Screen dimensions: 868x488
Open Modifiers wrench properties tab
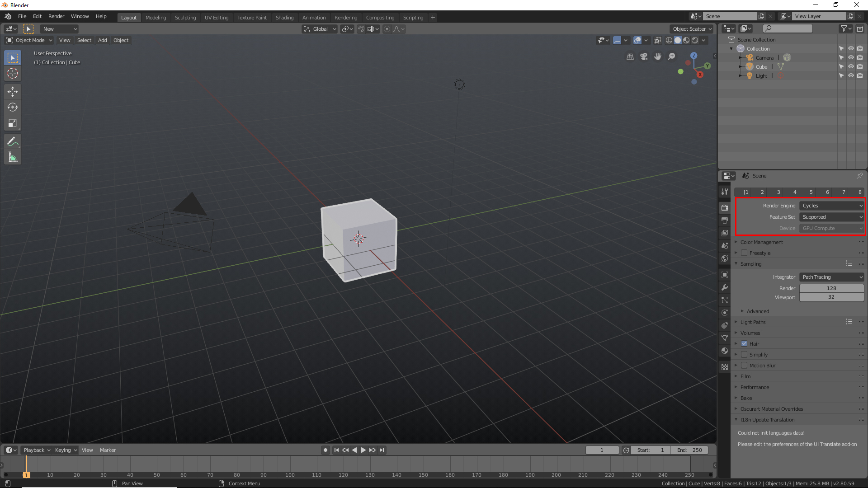tap(725, 287)
